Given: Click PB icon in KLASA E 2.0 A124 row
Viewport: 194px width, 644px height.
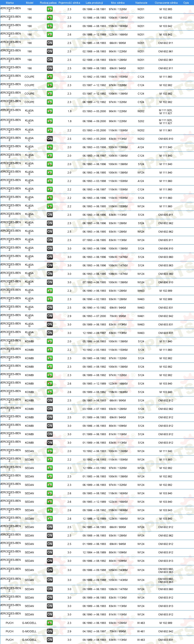Looking at the screenshot, I should click(x=50, y=147).
